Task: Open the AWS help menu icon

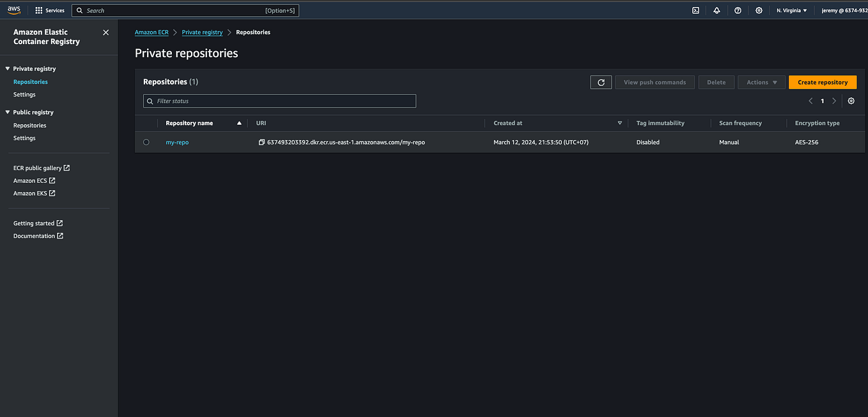Action: click(x=738, y=10)
